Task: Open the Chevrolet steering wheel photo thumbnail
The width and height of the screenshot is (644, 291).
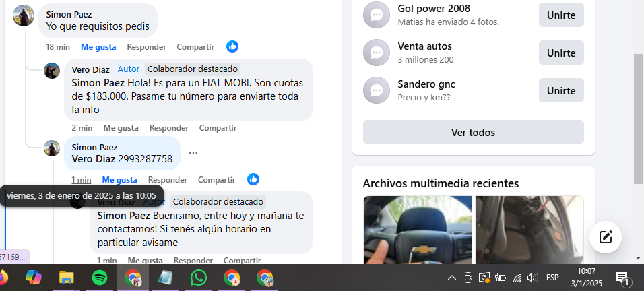Action: (418, 230)
